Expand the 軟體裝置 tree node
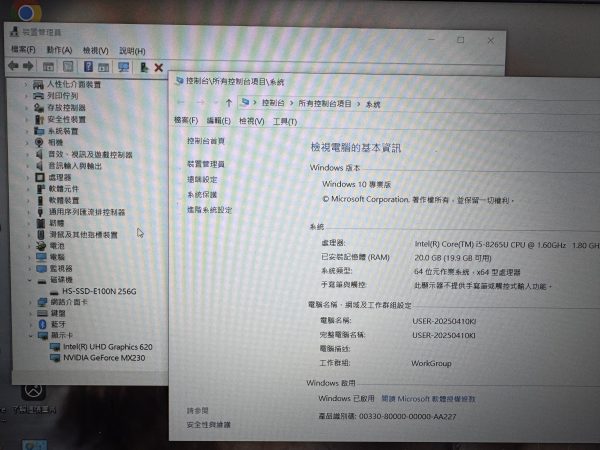 click(28, 200)
